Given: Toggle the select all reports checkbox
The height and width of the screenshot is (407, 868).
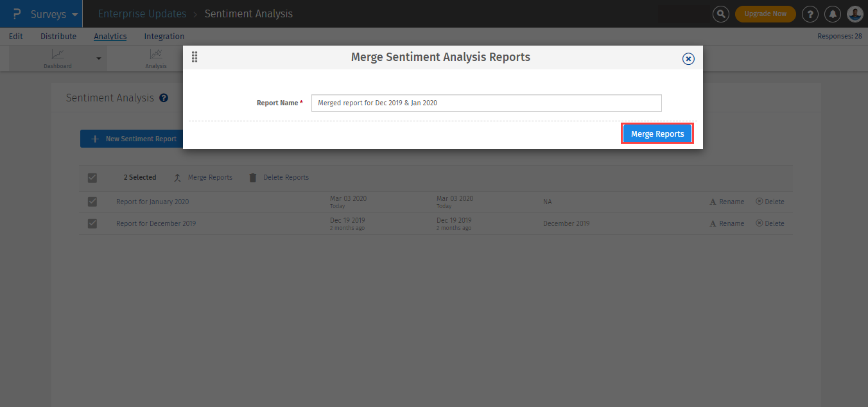Looking at the screenshot, I should [92, 178].
